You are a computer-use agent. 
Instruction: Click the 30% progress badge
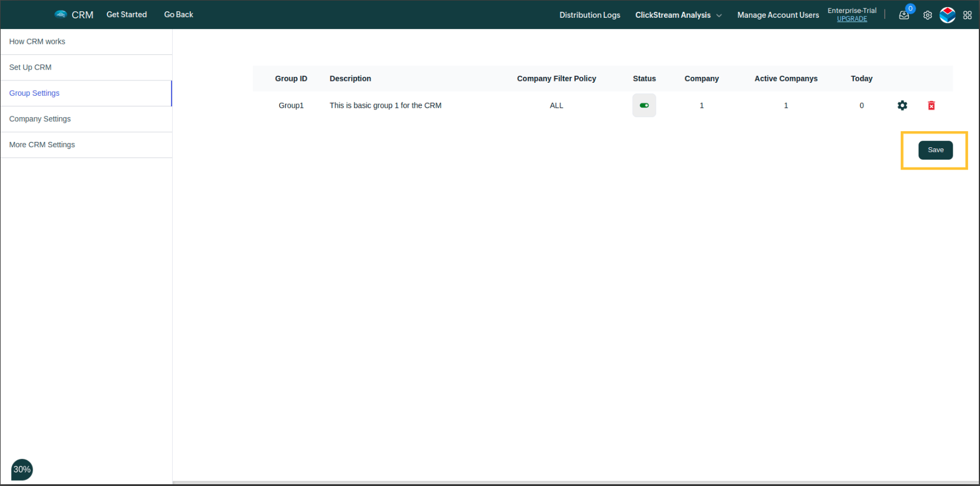click(22, 469)
